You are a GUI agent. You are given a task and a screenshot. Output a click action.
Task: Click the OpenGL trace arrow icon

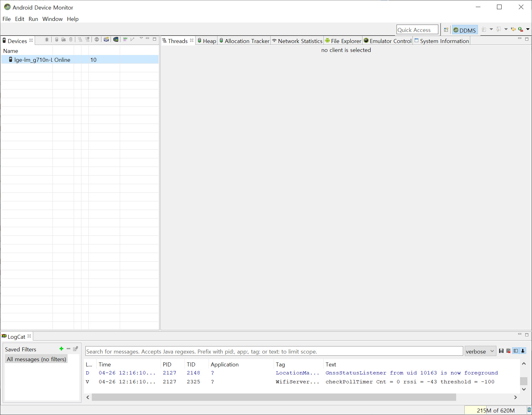132,39
